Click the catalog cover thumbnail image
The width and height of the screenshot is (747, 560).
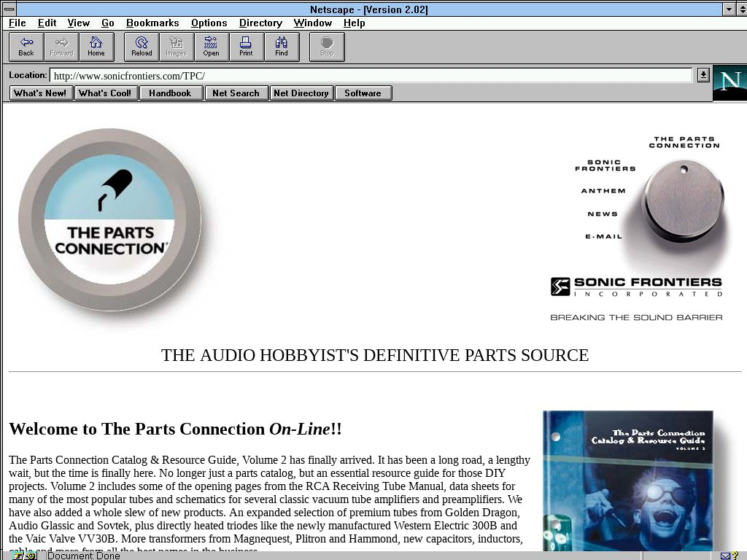pyautogui.click(x=628, y=481)
